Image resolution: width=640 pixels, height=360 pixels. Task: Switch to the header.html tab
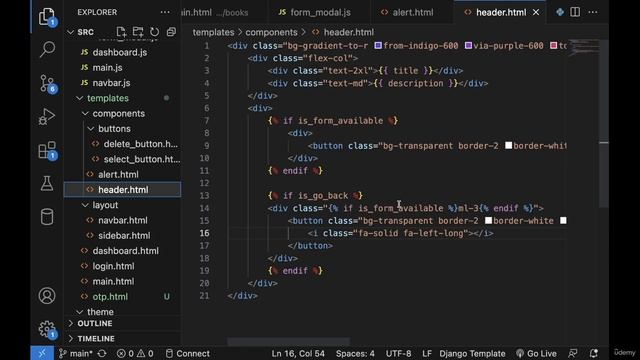tap(501, 13)
